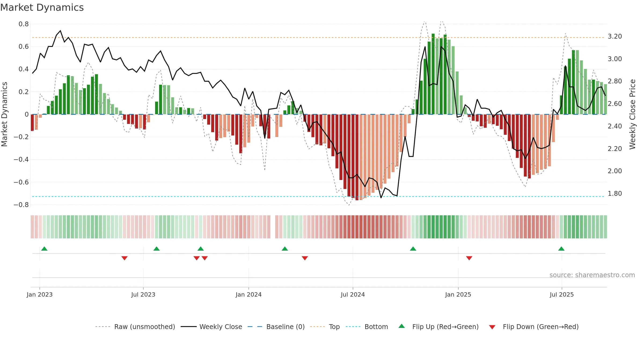Click the Market Dynamics vertical axis title

(4, 114)
